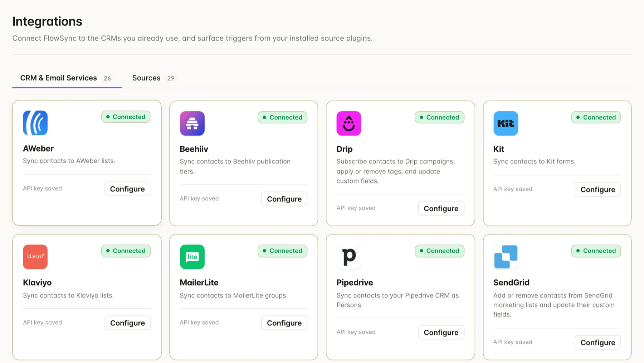Viewport: 644px width, 363px height.
Task: Click 'API key saved' on AWeber card
Action: pos(42,188)
